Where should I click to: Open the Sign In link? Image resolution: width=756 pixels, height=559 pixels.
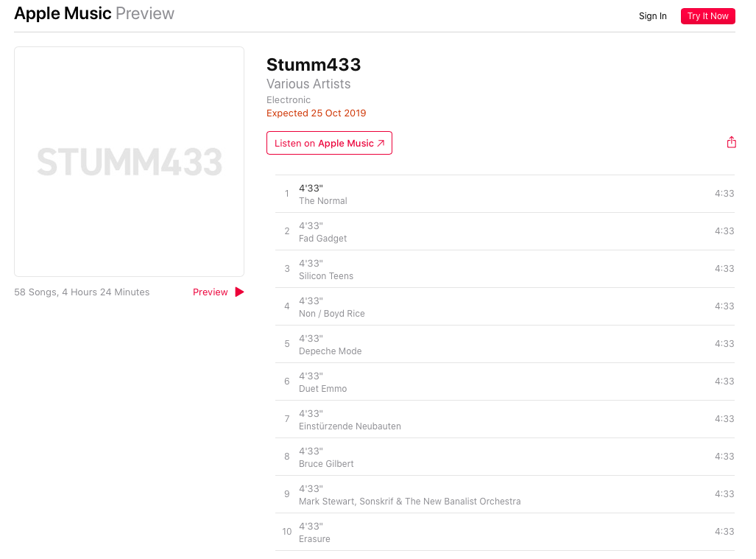[652, 16]
